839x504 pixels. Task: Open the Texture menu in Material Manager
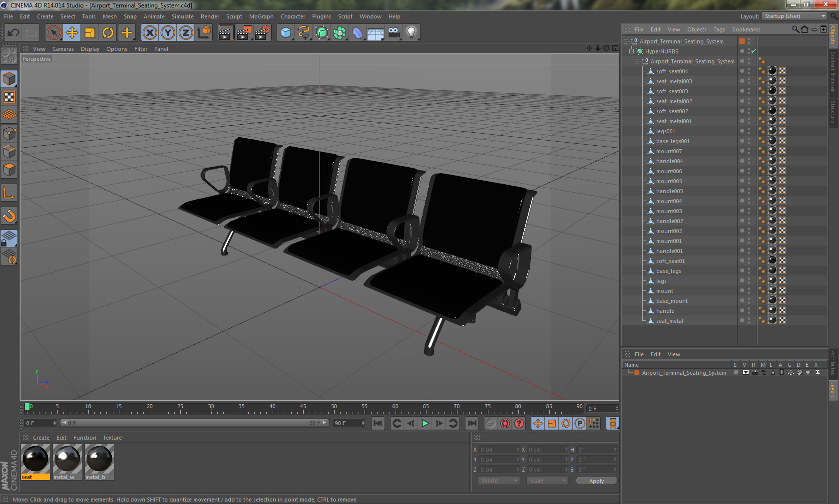coord(112,438)
